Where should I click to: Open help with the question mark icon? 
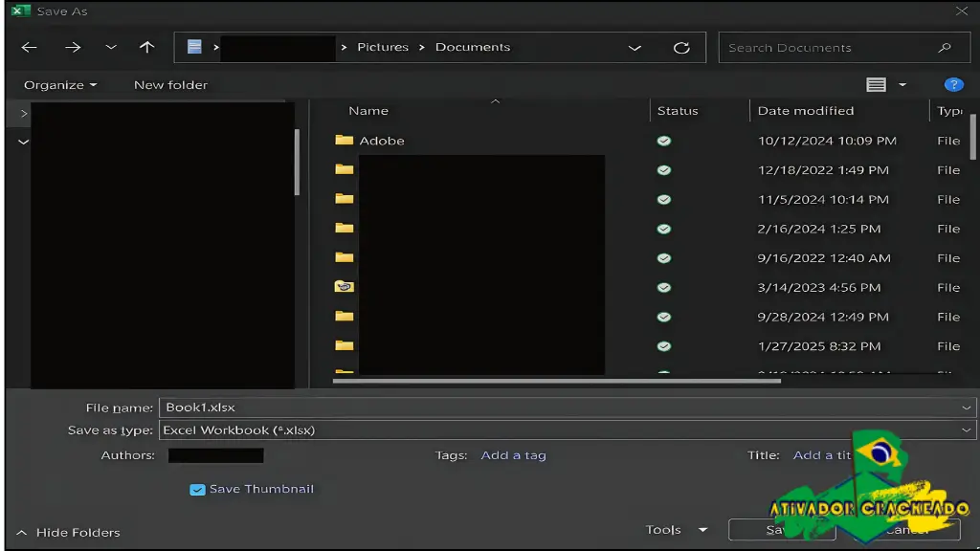953,85
